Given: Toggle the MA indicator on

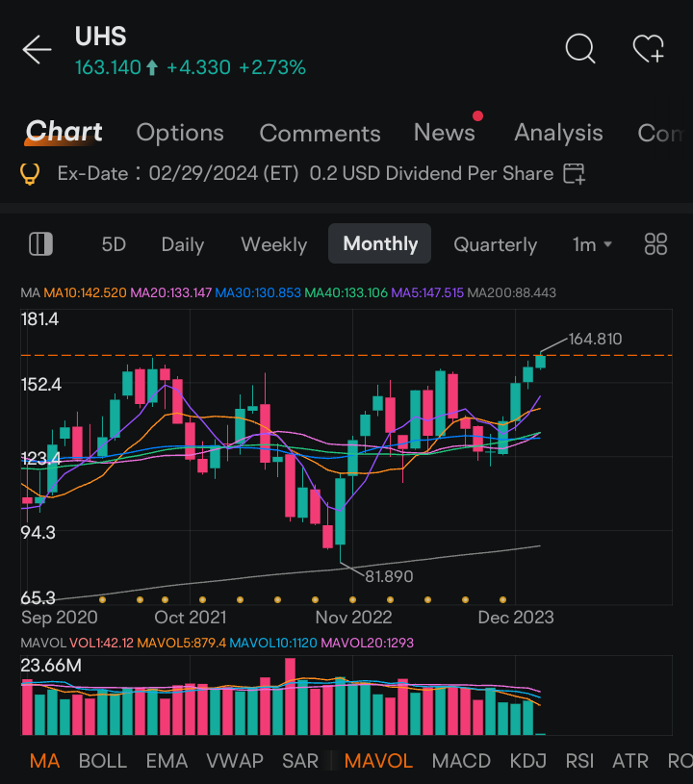Looking at the screenshot, I should (44, 761).
